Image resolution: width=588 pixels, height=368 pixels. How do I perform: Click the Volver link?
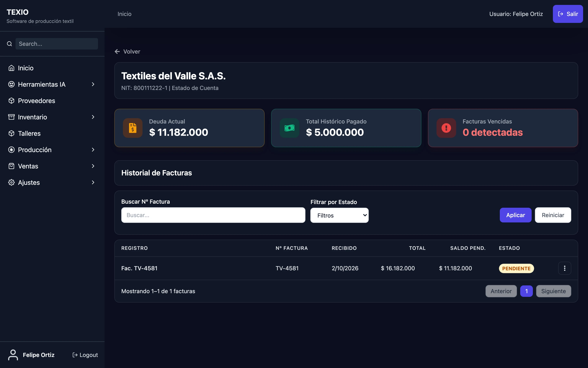tap(127, 52)
